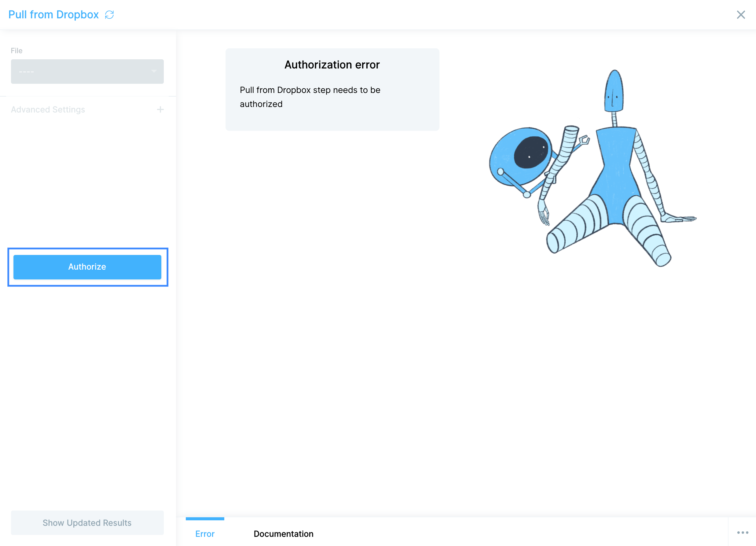Click the robot illustration
Screen dimensions: 756x546
pos(593,168)
